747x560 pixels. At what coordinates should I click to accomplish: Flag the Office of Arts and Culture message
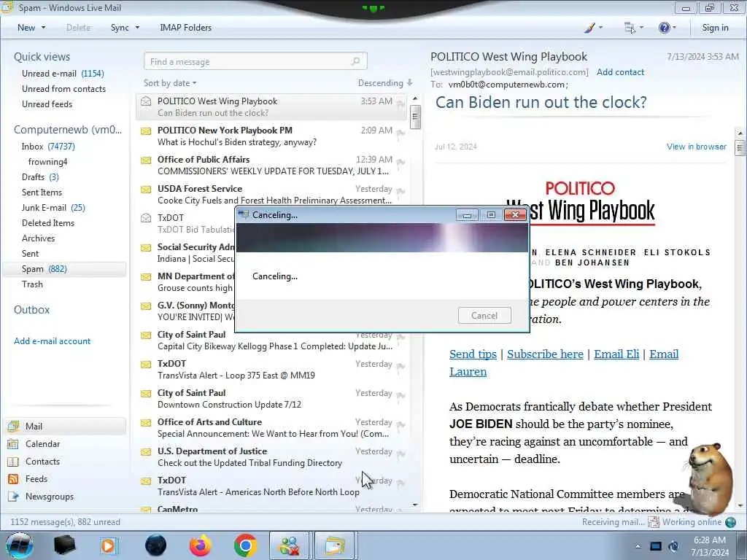(x=400, y=424)
